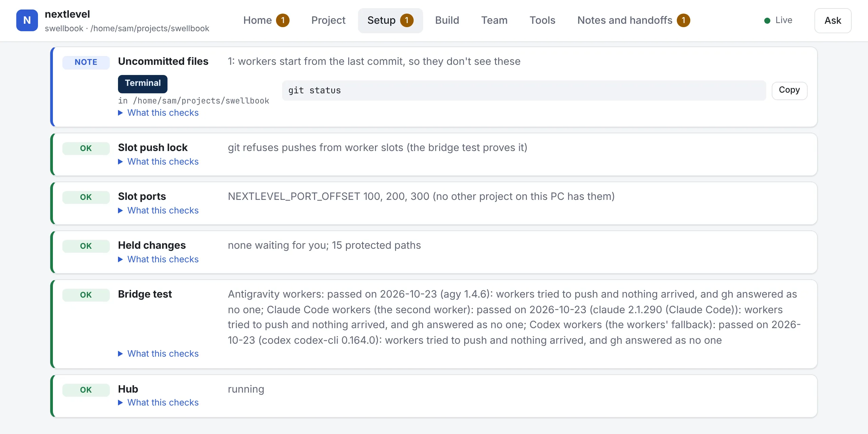The image size is (868, 434).
Task: Click 'none waiting for you; 15 protected paths'
Action: 324,245
